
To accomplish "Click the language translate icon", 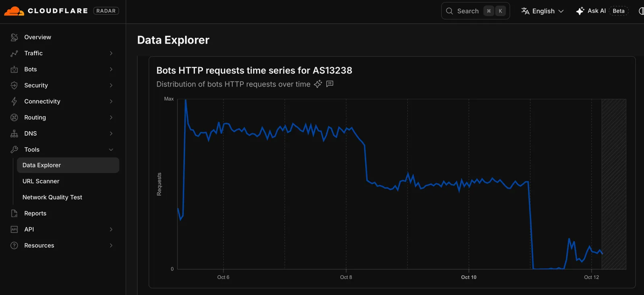I will point(525,11).
